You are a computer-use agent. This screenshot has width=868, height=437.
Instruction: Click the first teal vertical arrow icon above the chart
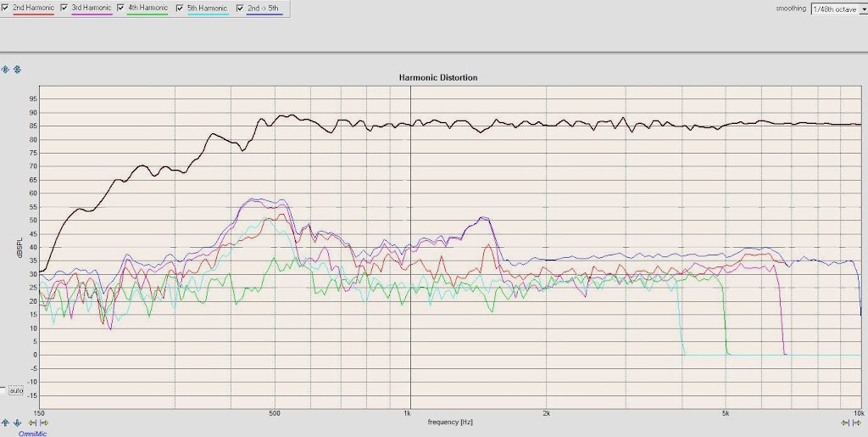6,70
